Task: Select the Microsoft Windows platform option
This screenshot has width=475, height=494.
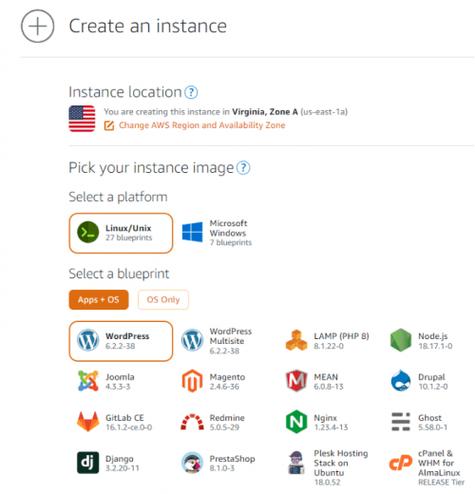Action: click(217, 233)
